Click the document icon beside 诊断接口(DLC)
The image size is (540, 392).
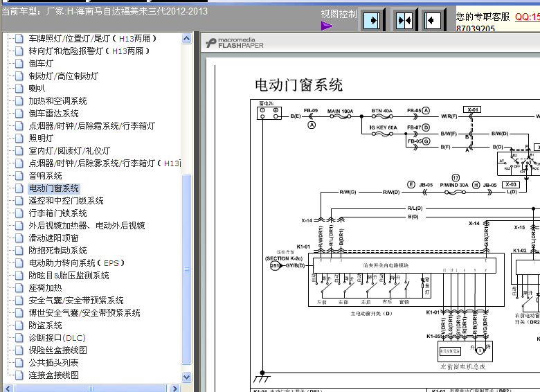click(x=19, y=337)
